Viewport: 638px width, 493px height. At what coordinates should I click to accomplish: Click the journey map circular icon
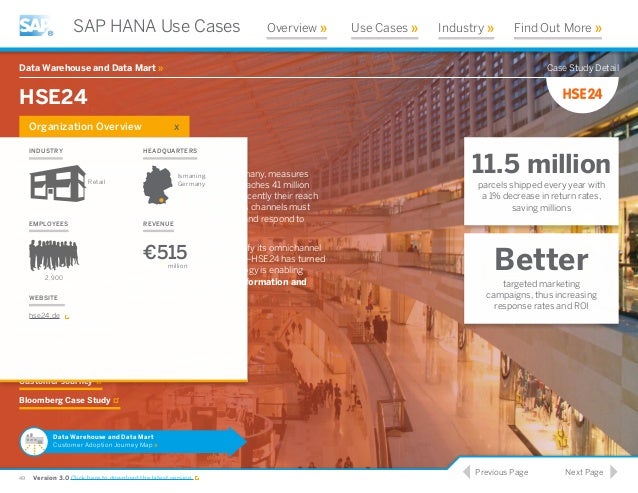pos(34,441)
